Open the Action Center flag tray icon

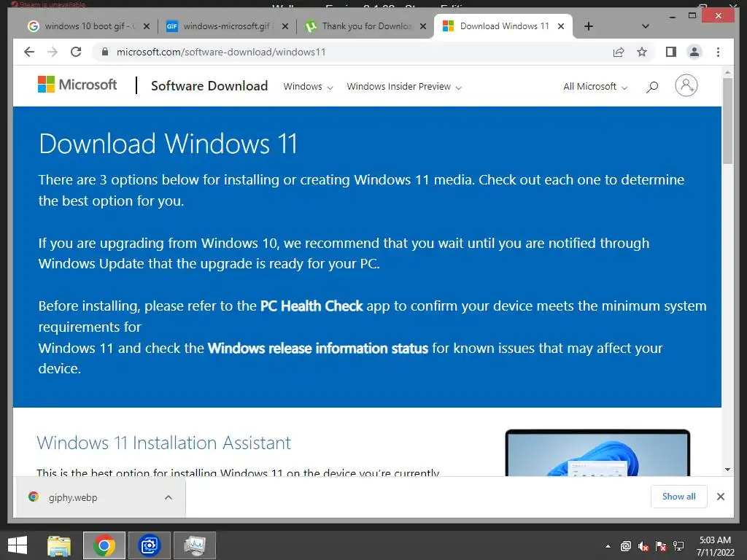tap(661, 546)
